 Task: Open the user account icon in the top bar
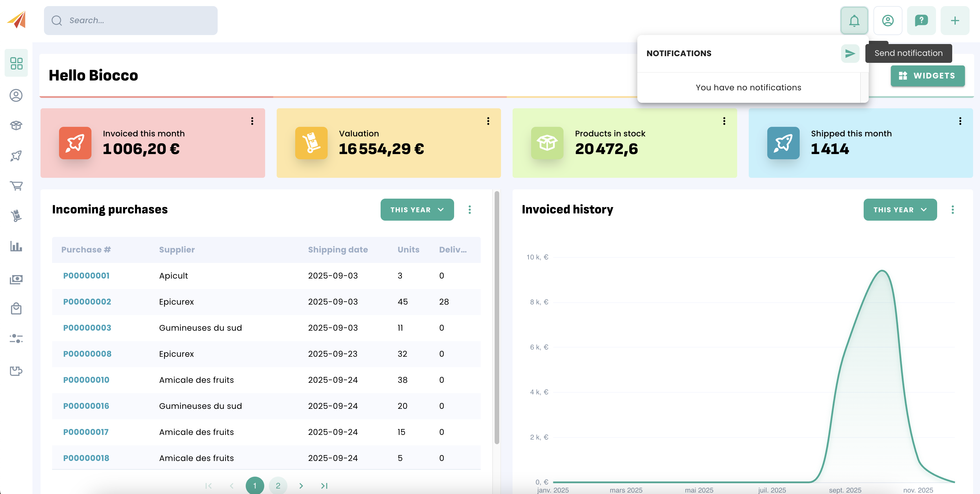tap(888, 21)
